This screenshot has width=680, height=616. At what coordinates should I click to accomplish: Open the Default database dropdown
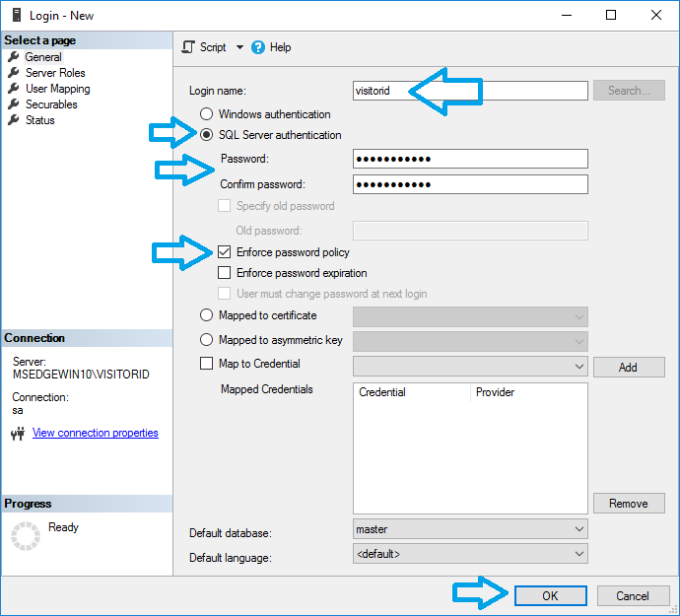(578, 529)
